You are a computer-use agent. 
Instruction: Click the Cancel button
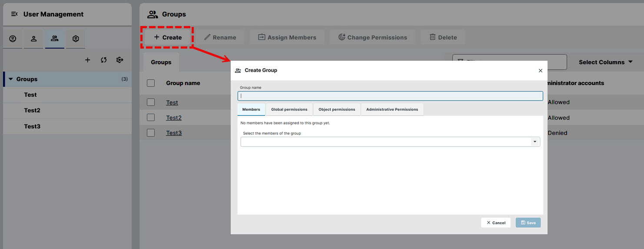tap(496, 223)
